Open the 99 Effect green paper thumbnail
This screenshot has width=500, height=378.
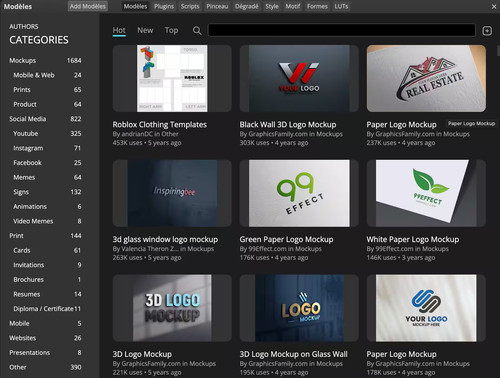pyautogui.click(x=299, y=193)
